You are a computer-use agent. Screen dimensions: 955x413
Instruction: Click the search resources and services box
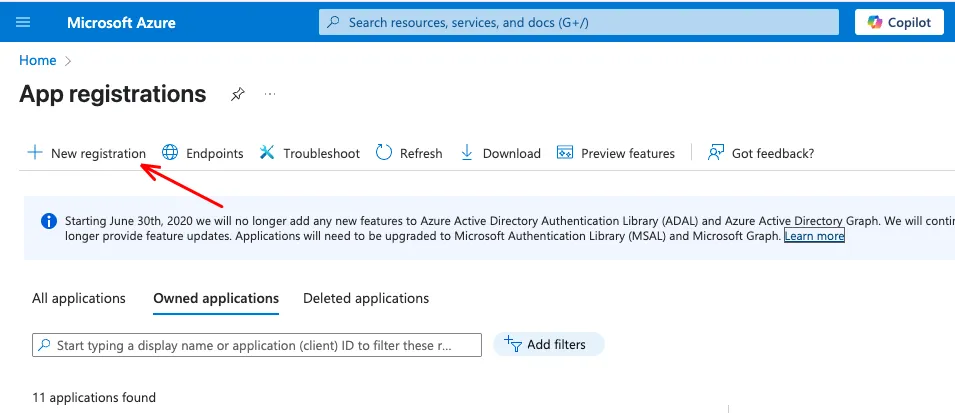pos(579,22)
